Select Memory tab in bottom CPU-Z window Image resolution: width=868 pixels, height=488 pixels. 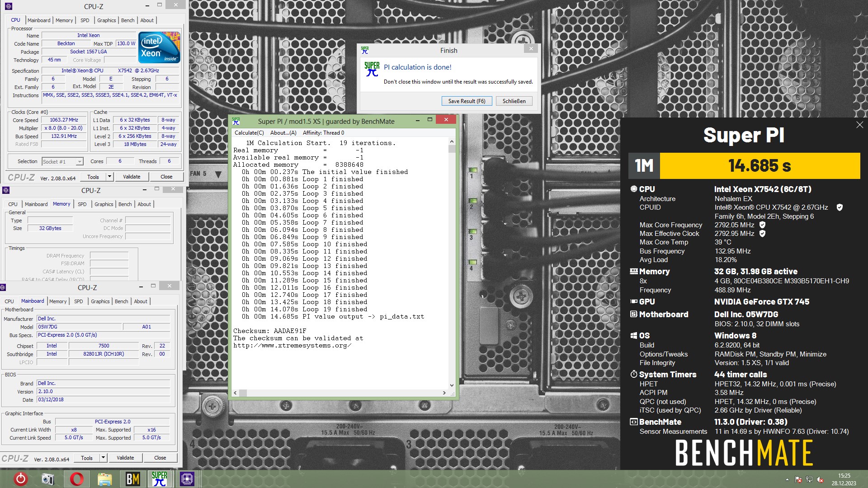58,301
